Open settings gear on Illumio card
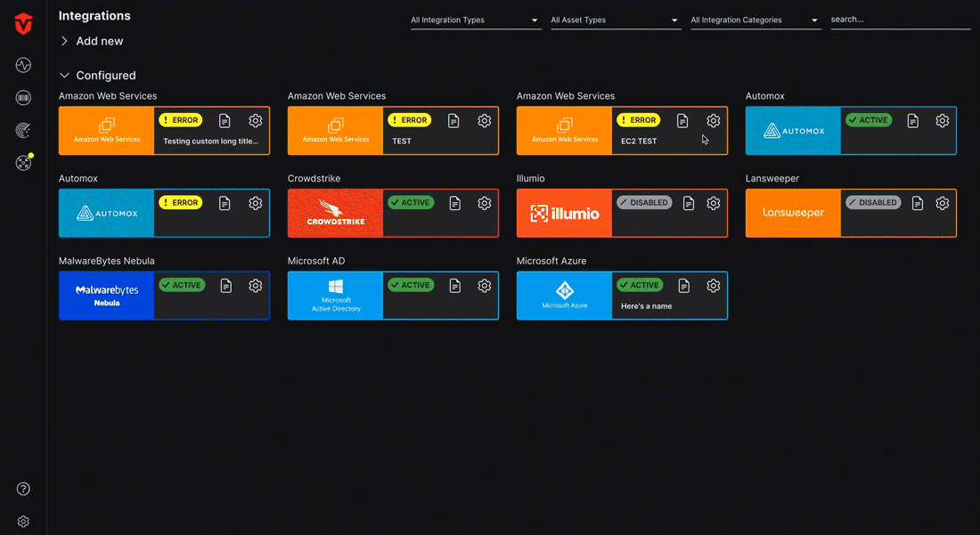Viewport: 980px width, 535px height. coord(713,203)
